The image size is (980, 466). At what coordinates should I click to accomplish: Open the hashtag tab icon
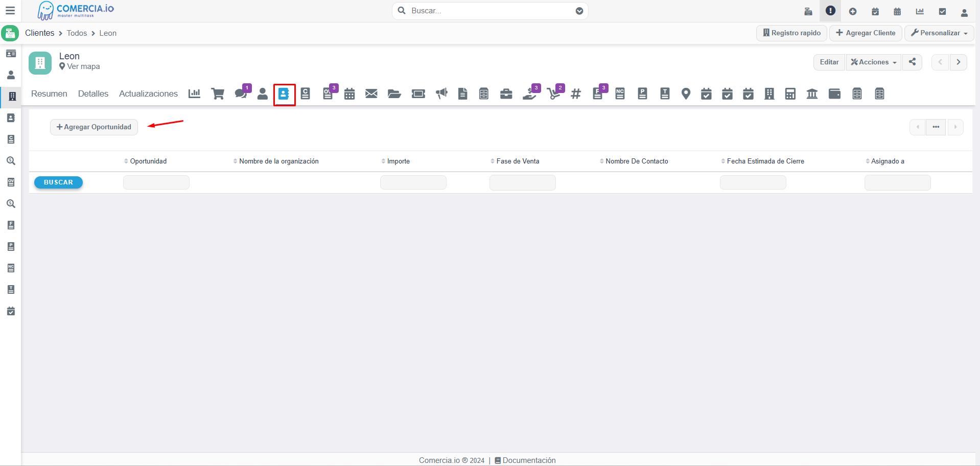(576, 94)
